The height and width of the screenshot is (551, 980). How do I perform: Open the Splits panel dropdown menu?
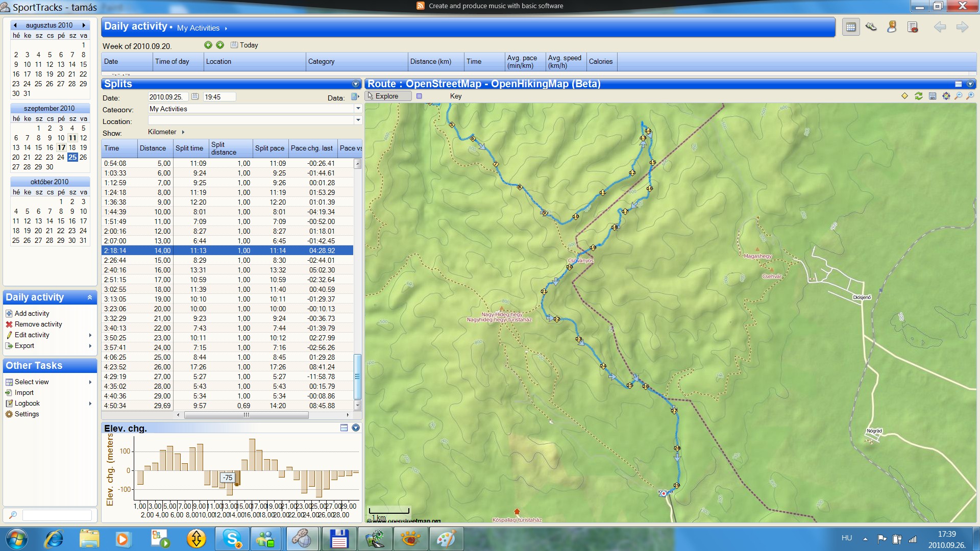tap(356, 84)
